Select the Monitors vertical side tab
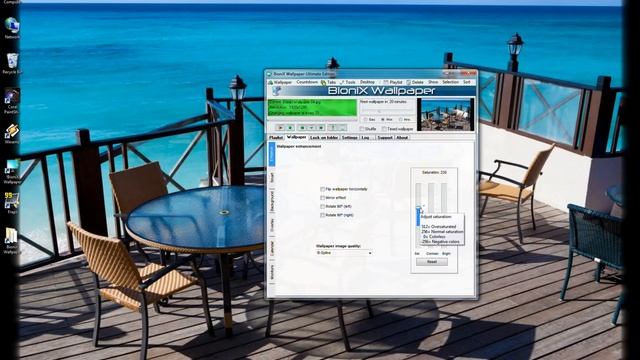This screenshot has height=360, width=640. pos(272,272)
